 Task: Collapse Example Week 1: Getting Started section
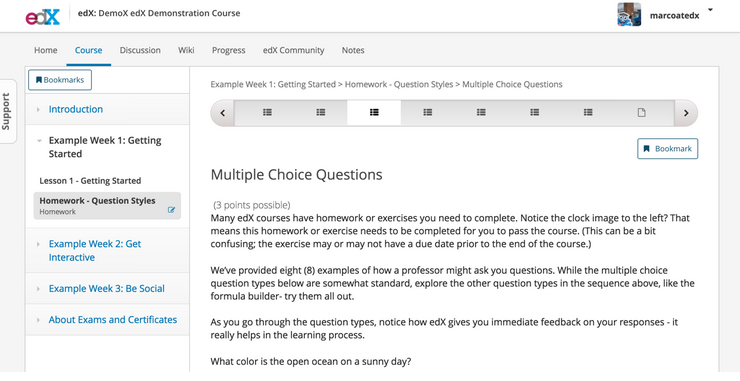pyautogui.click(x=105, y=147)
